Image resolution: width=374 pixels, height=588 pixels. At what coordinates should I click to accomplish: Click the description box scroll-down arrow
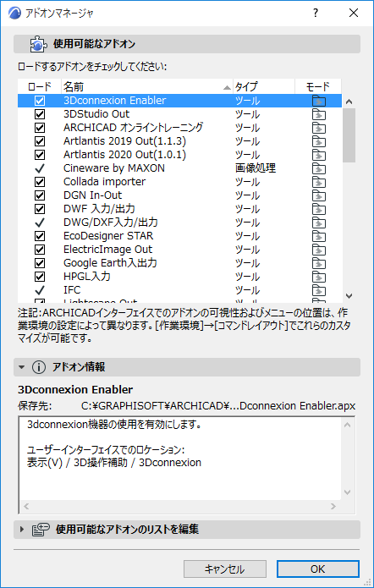click(348, 492)
